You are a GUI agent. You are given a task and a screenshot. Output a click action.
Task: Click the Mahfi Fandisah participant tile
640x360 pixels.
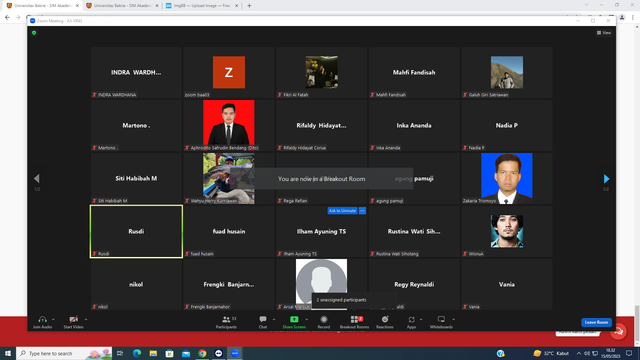414,72
